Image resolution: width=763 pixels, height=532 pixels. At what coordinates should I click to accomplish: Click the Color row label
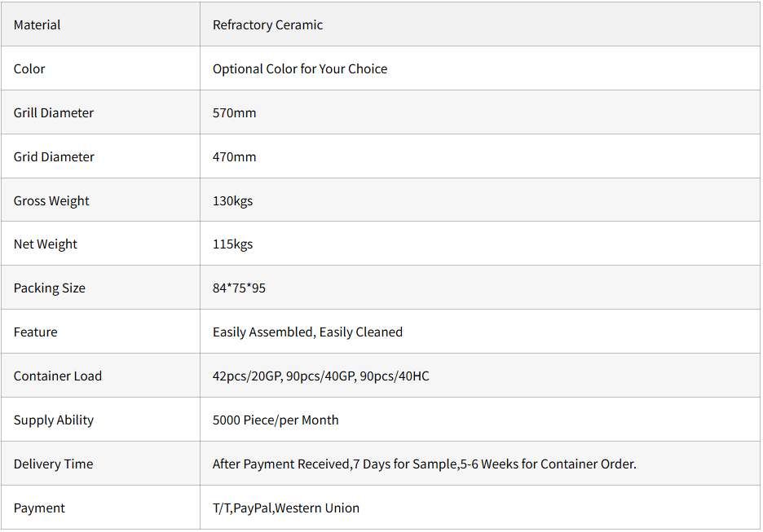(x=29, y=69)
